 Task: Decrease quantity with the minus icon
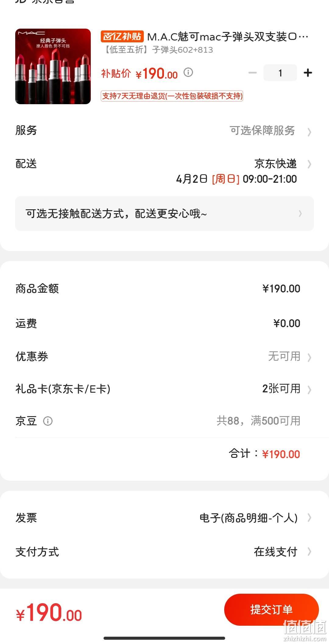[x=253, y=73]
